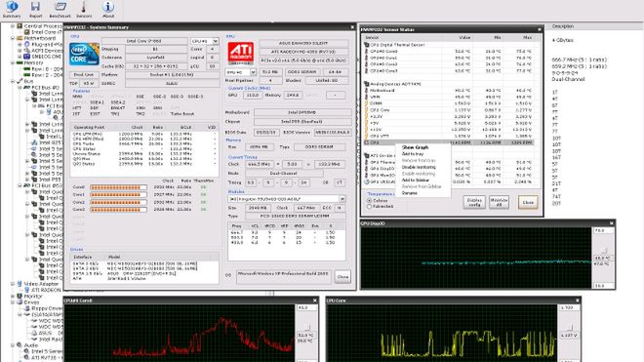
Task: Click the Report save icon
Action: pyautogui.click(x=35, y=7)
